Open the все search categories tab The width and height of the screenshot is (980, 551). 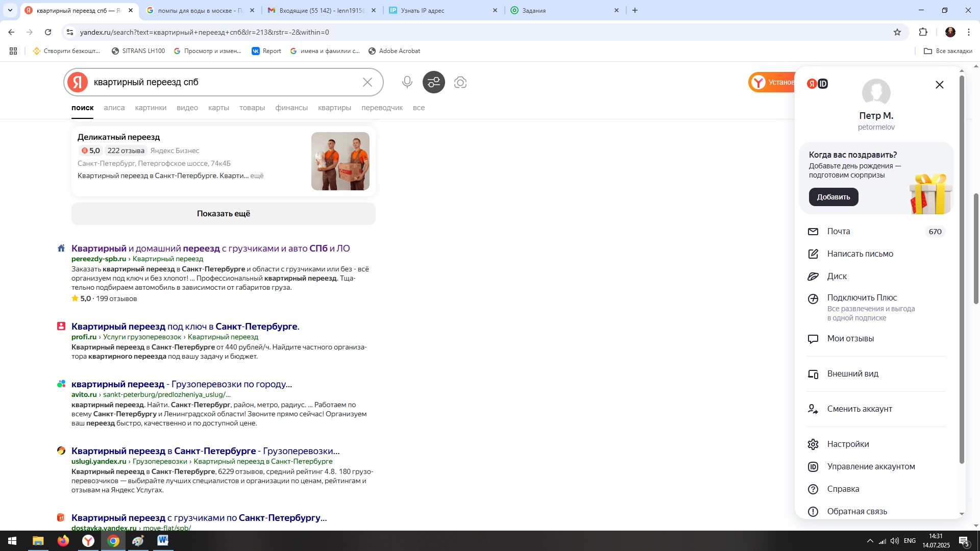coord(419,108)
